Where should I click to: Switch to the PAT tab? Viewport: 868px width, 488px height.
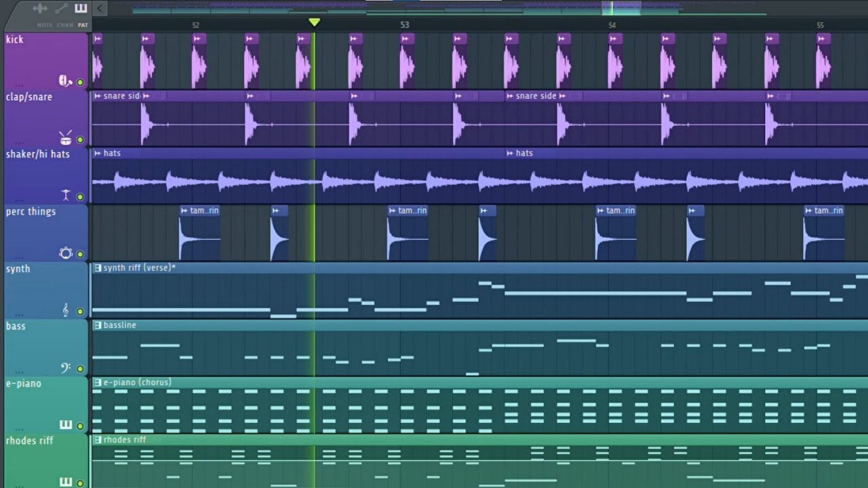click(83, 25)
